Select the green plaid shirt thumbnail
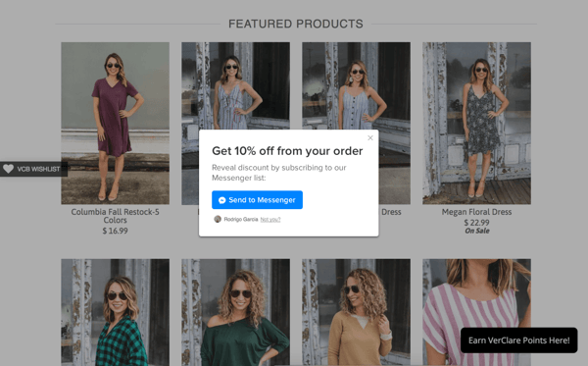The height and width of the screenshot is (366, 588). [x=115, y=312]
